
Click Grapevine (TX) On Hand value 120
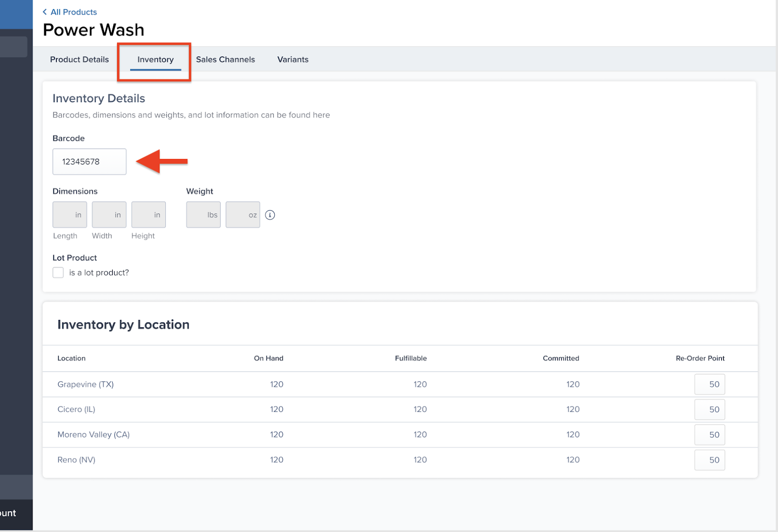coord(277,384)
